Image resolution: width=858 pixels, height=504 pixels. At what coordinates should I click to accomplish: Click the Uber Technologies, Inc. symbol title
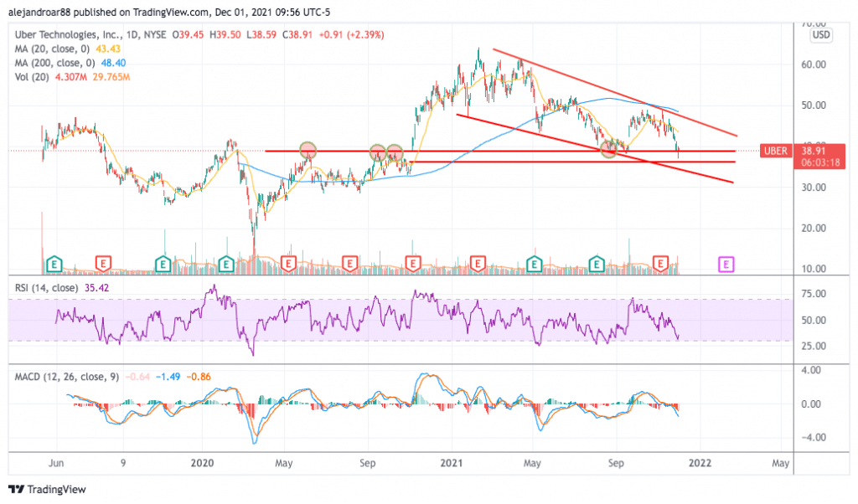click(x=67, y=34)
